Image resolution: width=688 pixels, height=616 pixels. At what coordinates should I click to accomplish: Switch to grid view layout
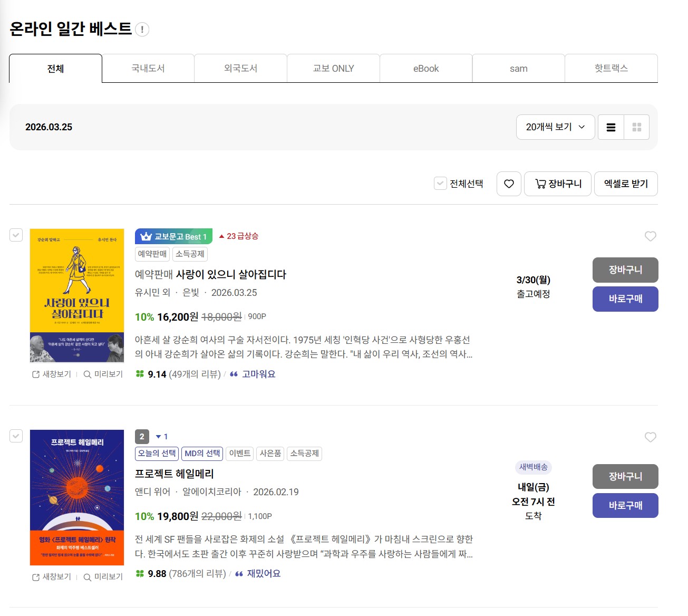(637, 127)
